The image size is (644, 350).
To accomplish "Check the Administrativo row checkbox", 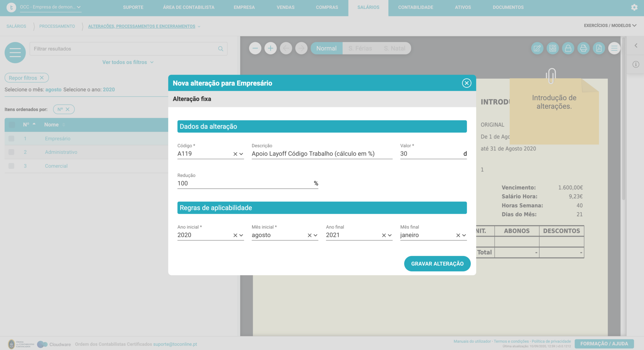I will pyautogui.click(x=11, y=152).
